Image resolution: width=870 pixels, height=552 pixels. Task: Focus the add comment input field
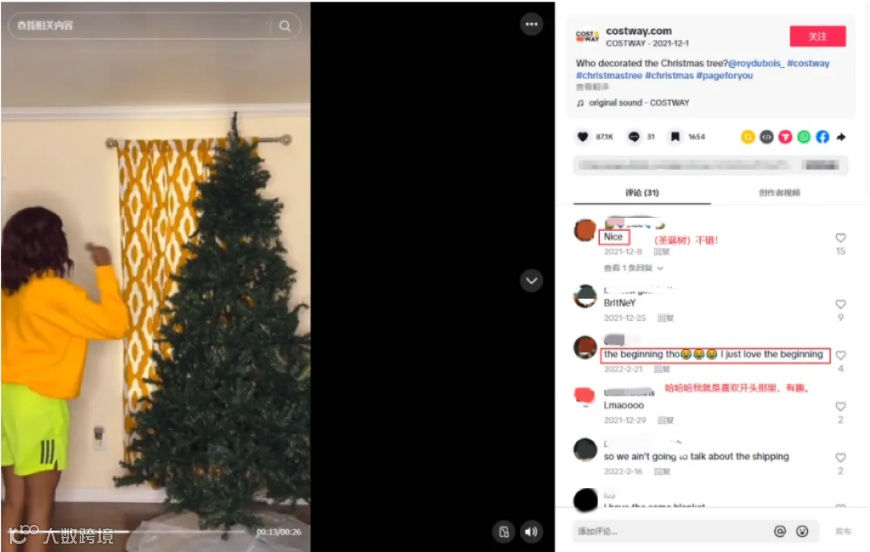(671, 531)
